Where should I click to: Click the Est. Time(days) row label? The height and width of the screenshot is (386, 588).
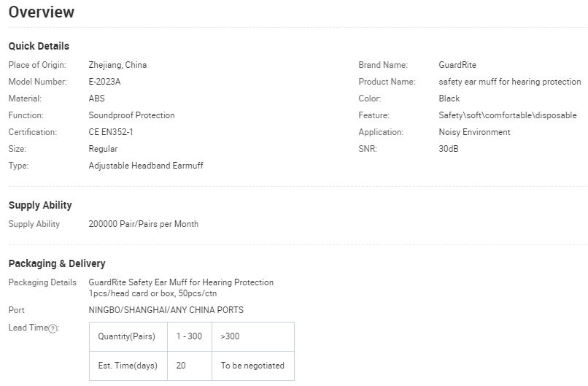[126, 366]
